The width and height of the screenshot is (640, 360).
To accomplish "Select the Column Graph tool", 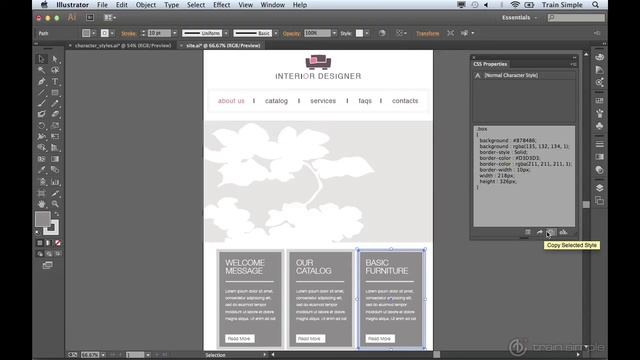I will (x=55, y=182).
